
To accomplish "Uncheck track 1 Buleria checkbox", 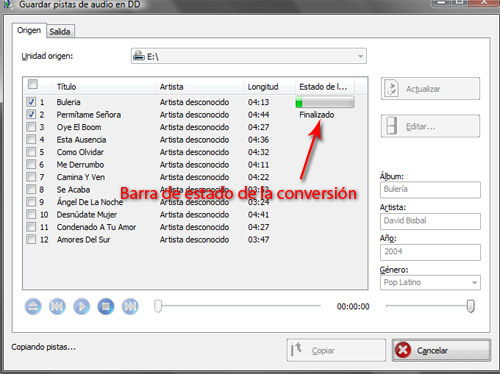I will [31, 102].
